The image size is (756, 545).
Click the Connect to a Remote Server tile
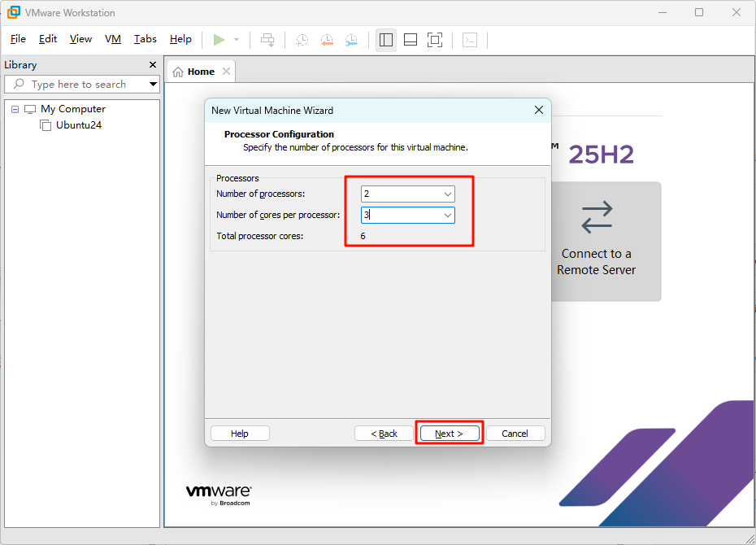pyautogui.click(x=605, y=242)
